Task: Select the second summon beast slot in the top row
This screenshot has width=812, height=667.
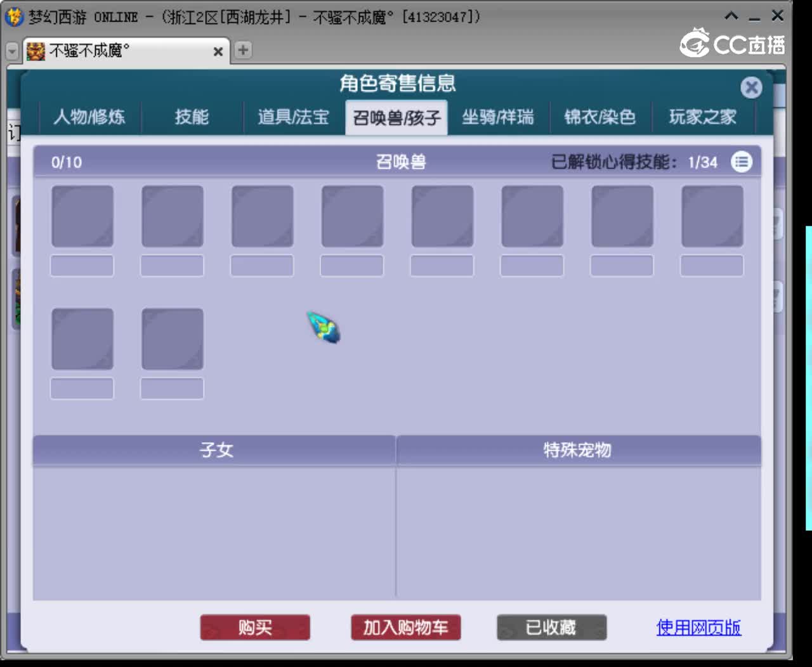Action: pyautogui.click(x=173, y=216)
